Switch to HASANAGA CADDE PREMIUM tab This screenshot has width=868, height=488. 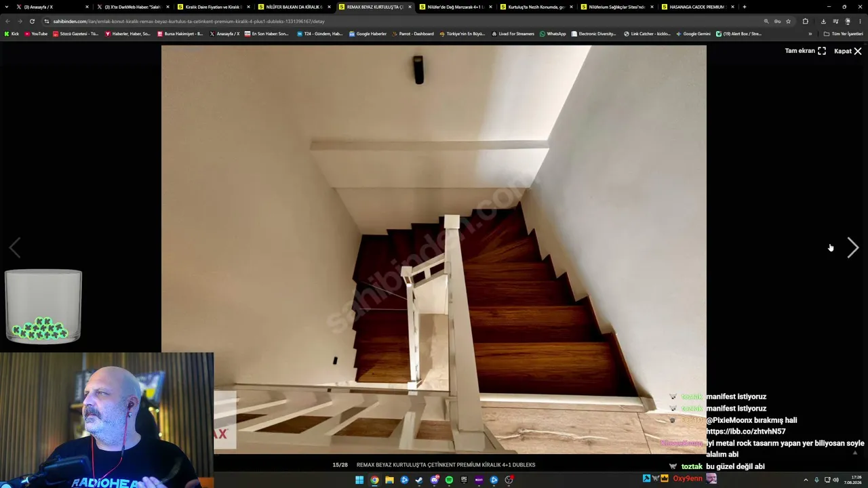coord(697,7)
